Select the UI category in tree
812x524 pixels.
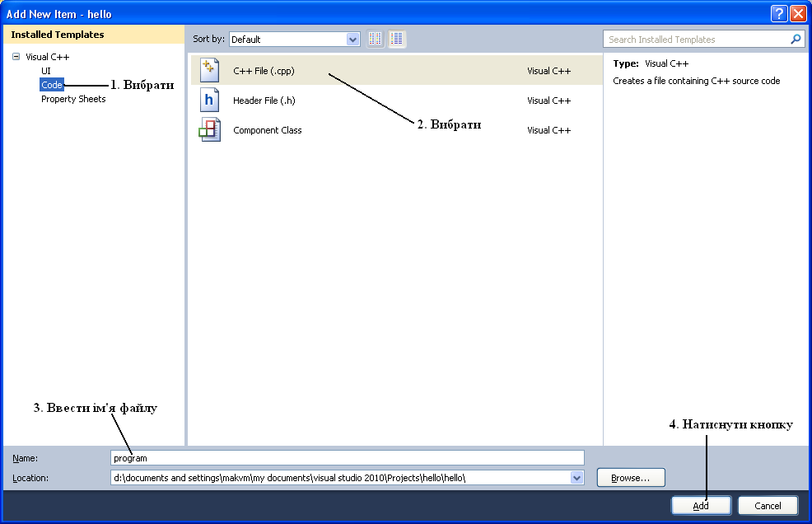point(46,71)
